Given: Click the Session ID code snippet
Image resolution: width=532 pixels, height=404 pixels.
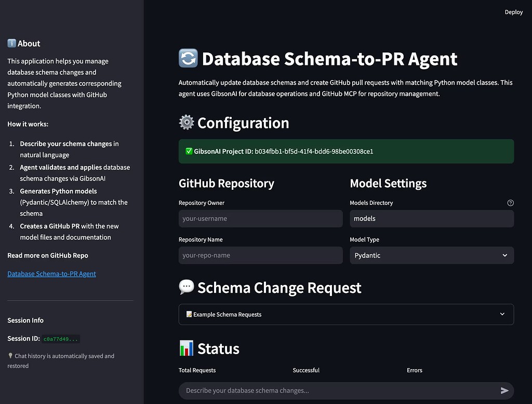Looking at the screenshot, I should pyautogui.click(x=61, y=338).
